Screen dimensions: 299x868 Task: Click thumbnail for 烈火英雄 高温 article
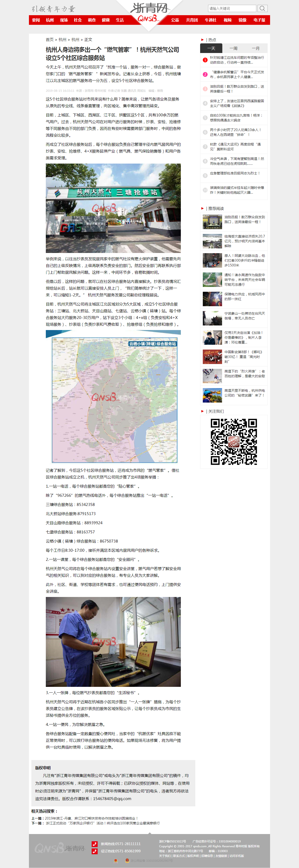[212, 376]
